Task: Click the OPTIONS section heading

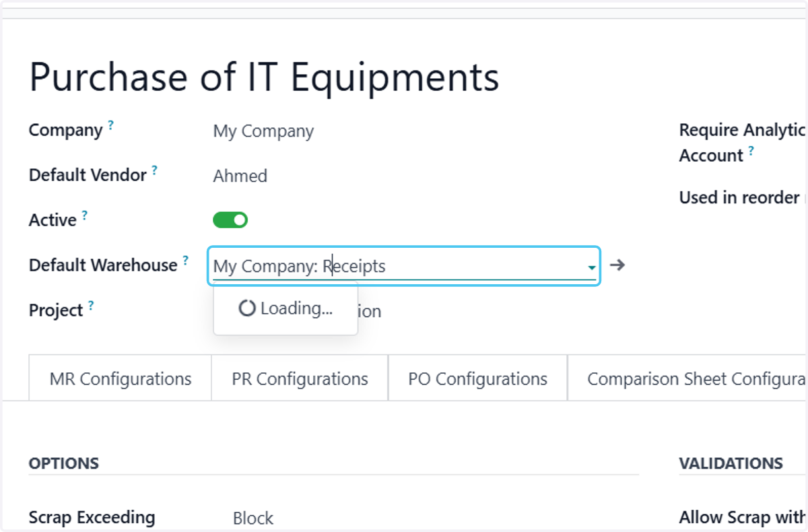Action: (x=64, y=463)
